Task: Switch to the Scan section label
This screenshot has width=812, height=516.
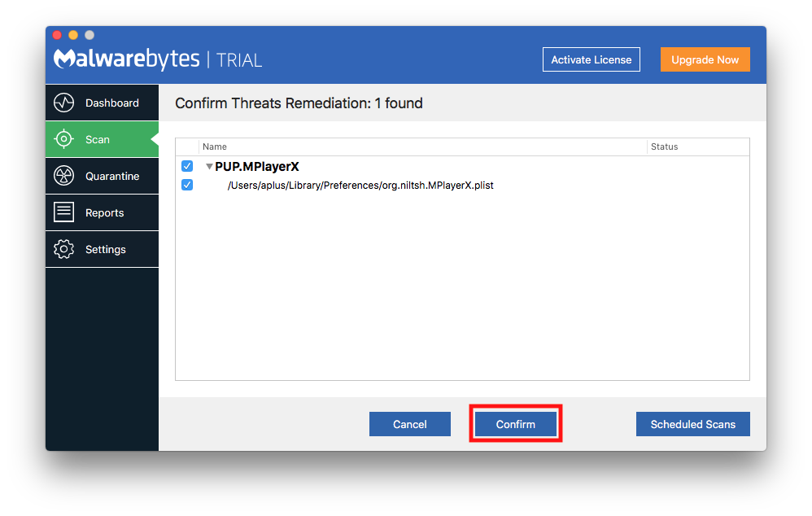Action: 98,139
